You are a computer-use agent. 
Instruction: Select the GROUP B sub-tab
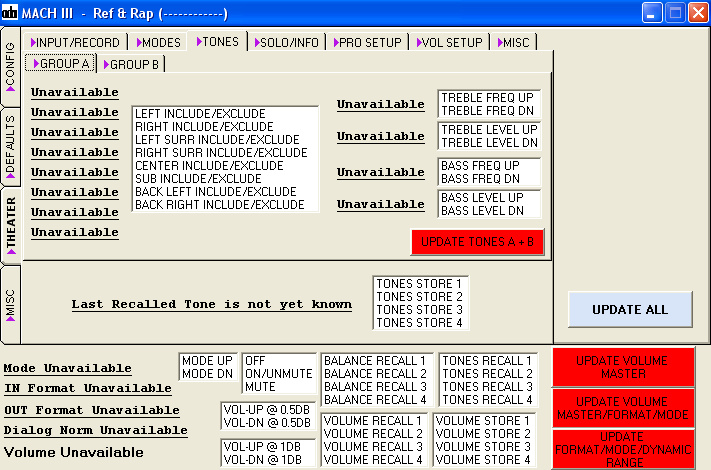click(131, 64)
